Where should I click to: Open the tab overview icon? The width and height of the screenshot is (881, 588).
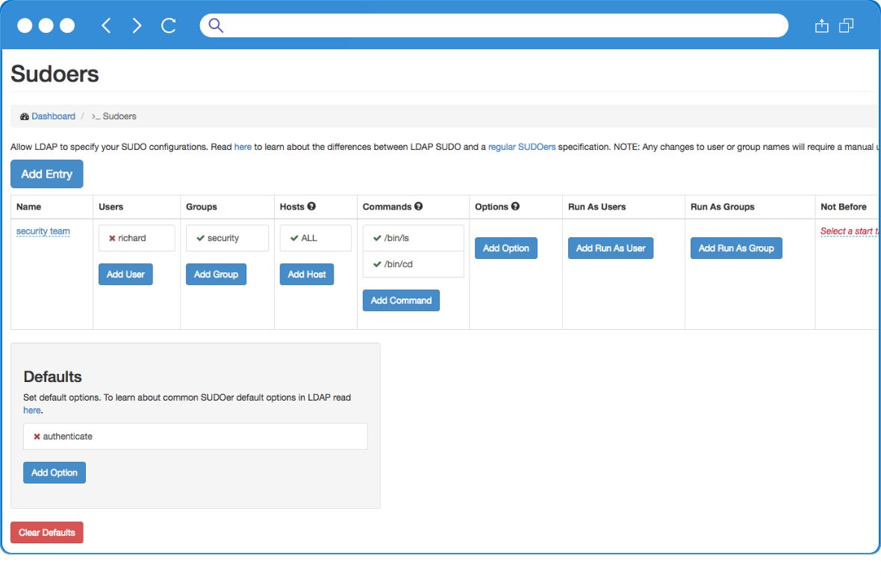(x=846, y=25)
